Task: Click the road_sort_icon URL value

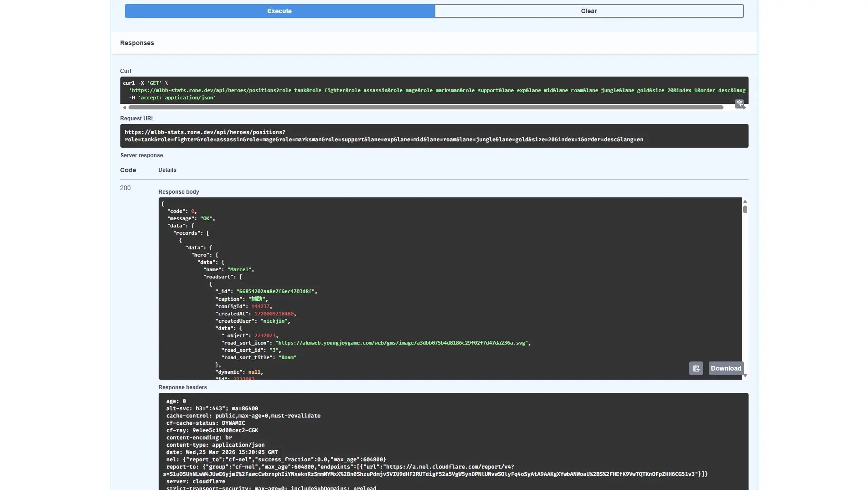Action: [x=402, y=343]
